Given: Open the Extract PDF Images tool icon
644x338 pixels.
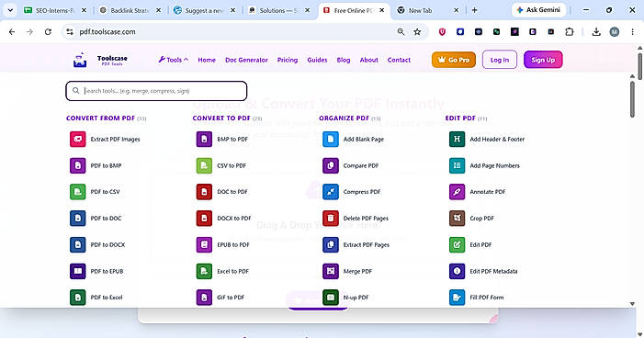Looking at the screenshot, I should 77,140.
